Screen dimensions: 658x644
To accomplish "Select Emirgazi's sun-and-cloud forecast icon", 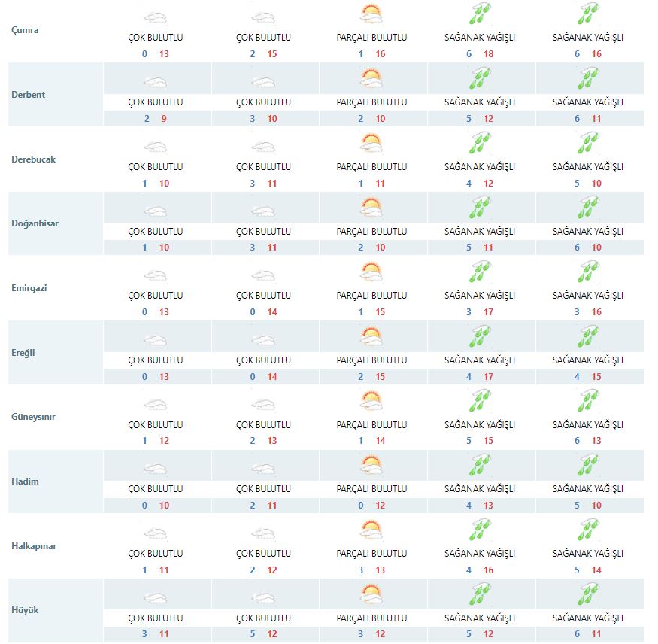I will coord(371,272).
